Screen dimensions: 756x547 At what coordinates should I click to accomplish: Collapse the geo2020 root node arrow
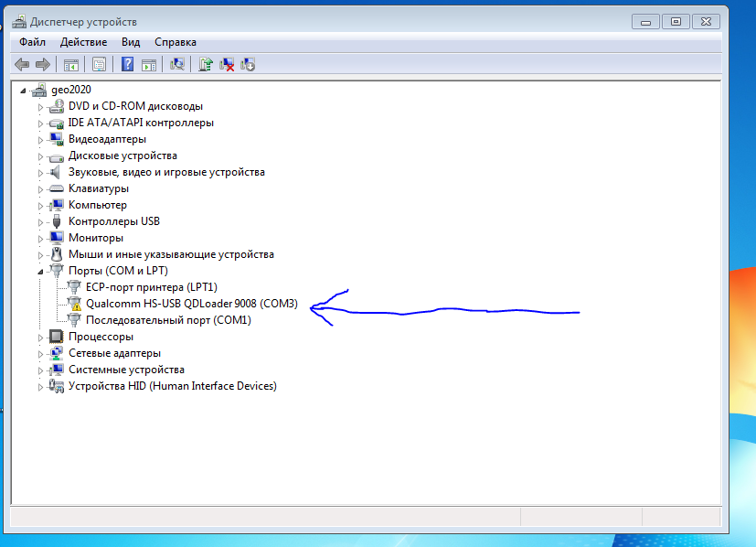point(23,91)
